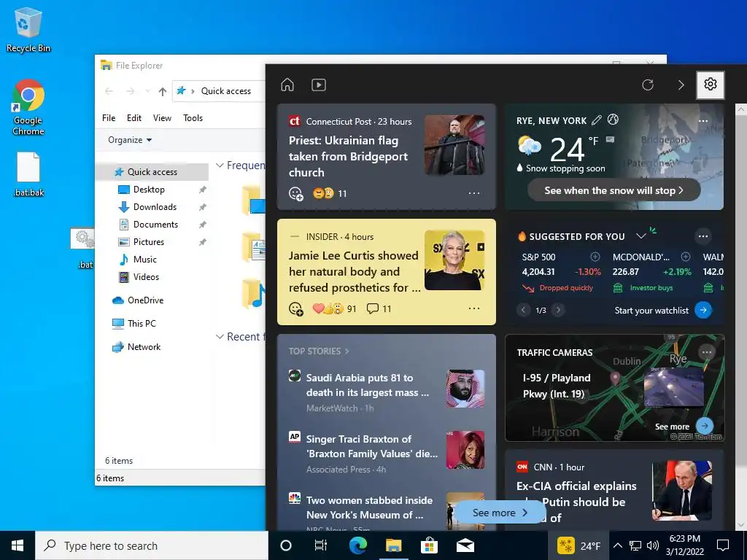Click Start your watchlist arrow button
The height and width of the screenshot is (560, 747).
coord(703,310)
